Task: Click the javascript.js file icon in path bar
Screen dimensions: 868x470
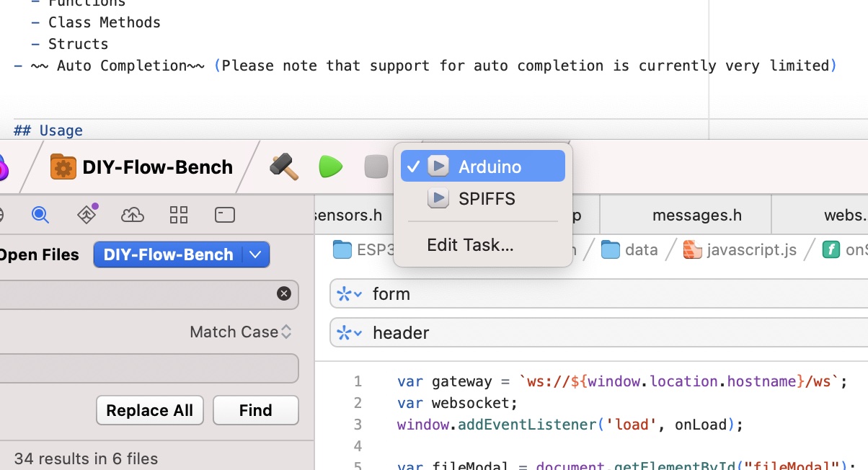Action: click(x=692, y=249)
